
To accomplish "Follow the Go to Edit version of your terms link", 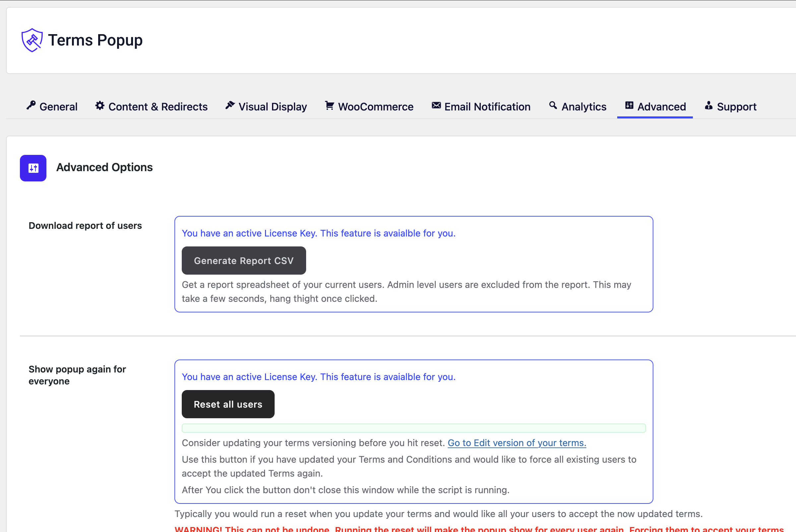I will point(517,443).
